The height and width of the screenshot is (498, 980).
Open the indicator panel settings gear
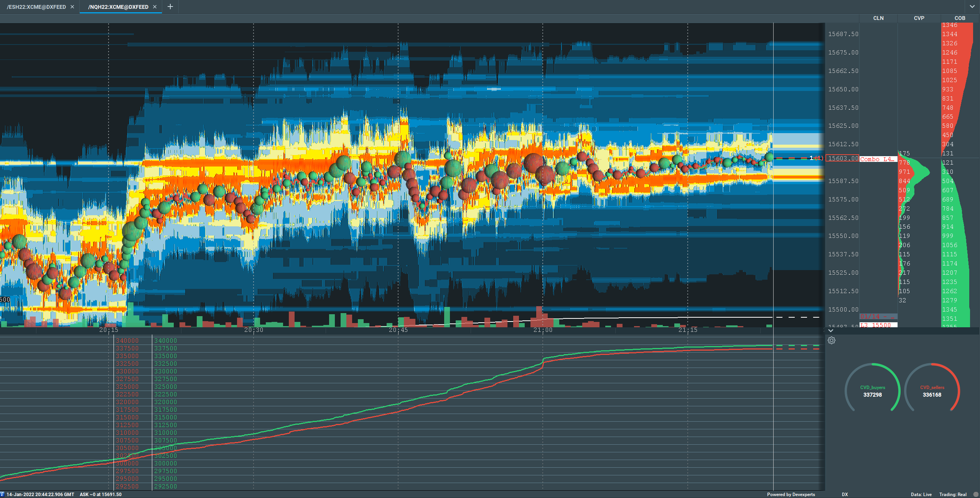pos(831,340)
